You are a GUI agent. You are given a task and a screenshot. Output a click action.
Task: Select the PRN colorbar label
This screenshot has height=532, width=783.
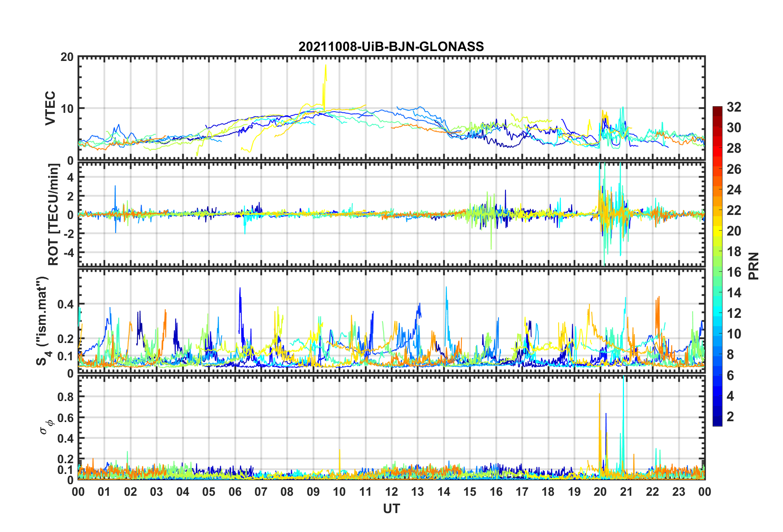coord(754,266)
